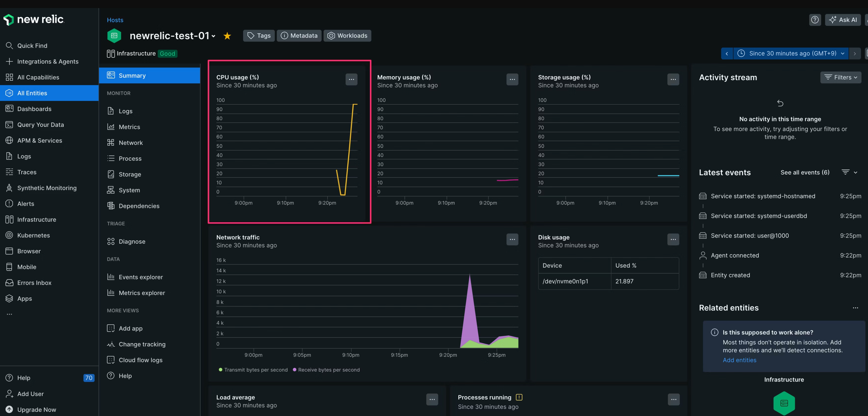Open CPU usage chart options menu
Image resolution: width=868 pixels, height=416 pixels.
coord(351,79)
